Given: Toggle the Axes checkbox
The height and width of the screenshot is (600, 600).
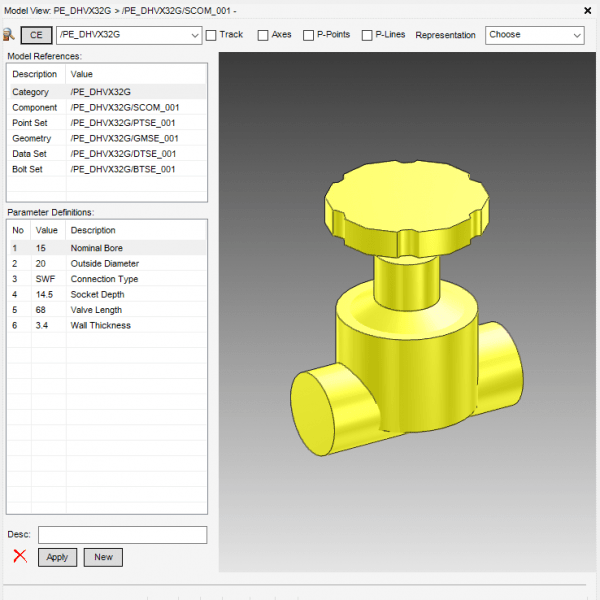Looking at the screenshot, I should click(263, 35).
